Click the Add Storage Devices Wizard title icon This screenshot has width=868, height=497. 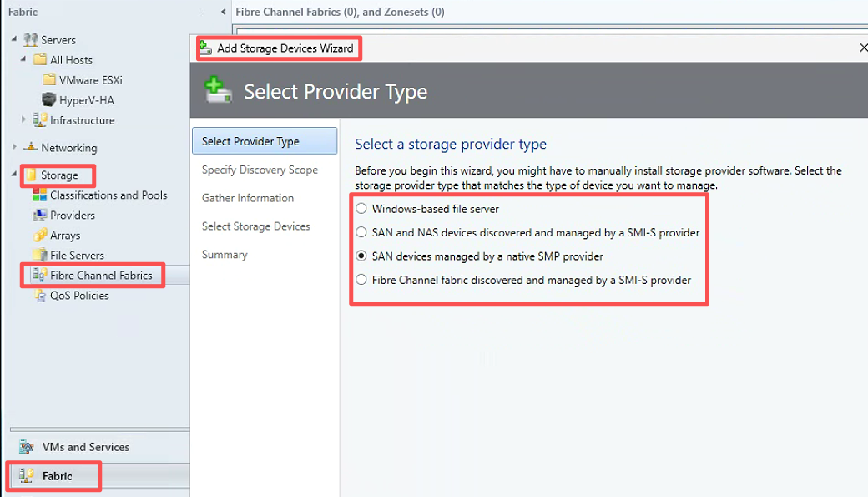pos(206,48)
